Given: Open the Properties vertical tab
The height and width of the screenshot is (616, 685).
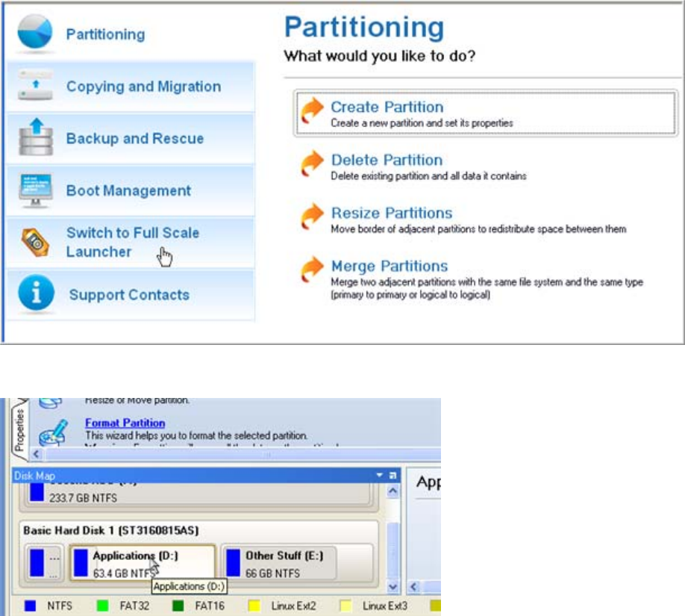Looking at the screenshot, I should [x=19, y=430].
